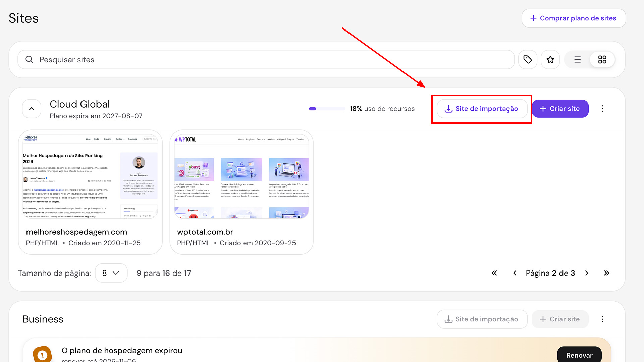The width and height of the screenshot is (644, 362).
Task: Click the Cloud Global plan heading
Action: coord(79,104)
